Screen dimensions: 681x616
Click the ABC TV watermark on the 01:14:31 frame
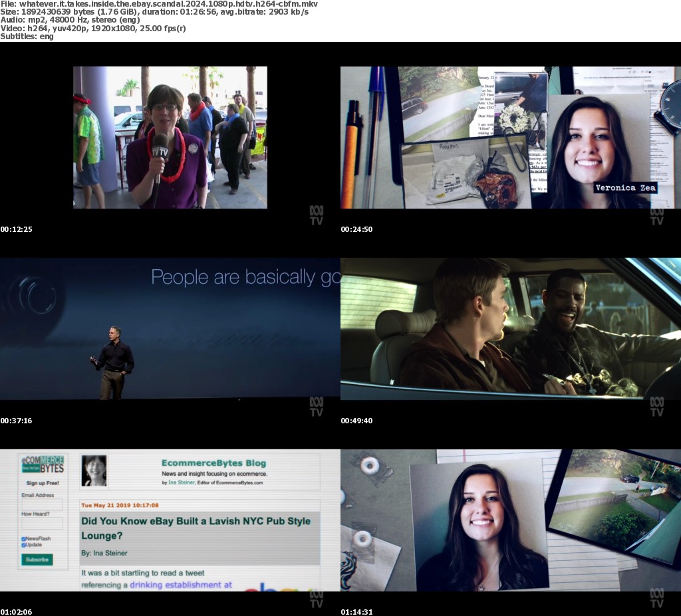pyautogui.click(x=657, y=598)
